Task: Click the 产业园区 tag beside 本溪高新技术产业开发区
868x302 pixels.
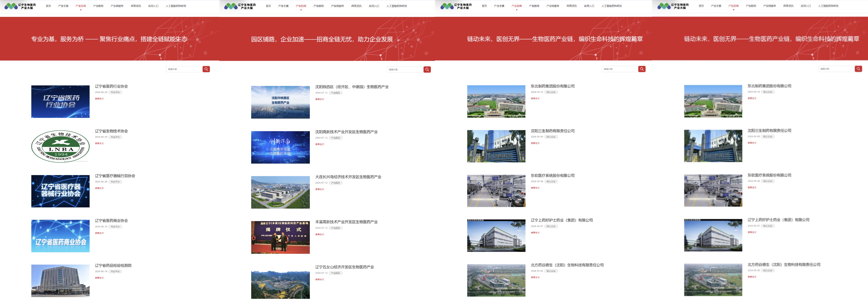Action: (336, 228)
